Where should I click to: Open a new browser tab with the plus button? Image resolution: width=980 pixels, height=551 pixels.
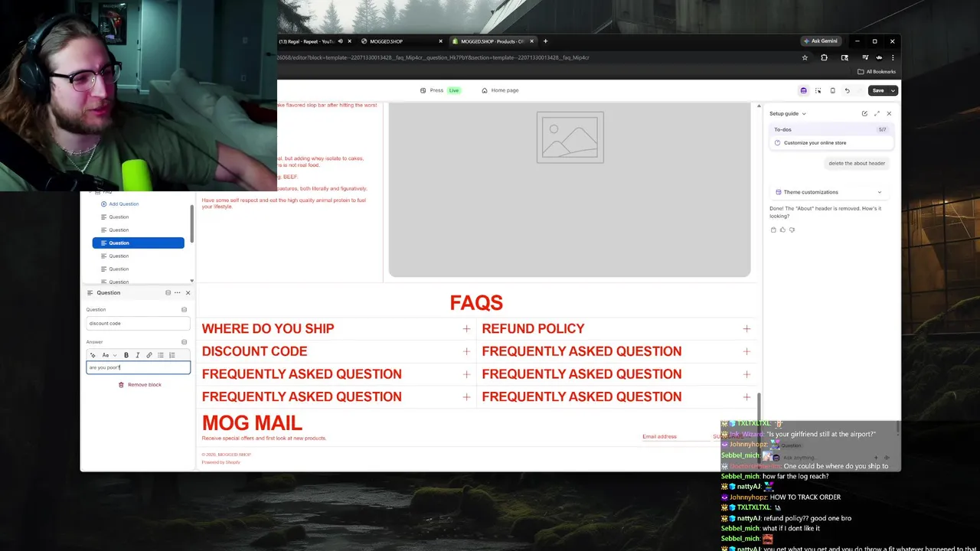click(545, 41)
